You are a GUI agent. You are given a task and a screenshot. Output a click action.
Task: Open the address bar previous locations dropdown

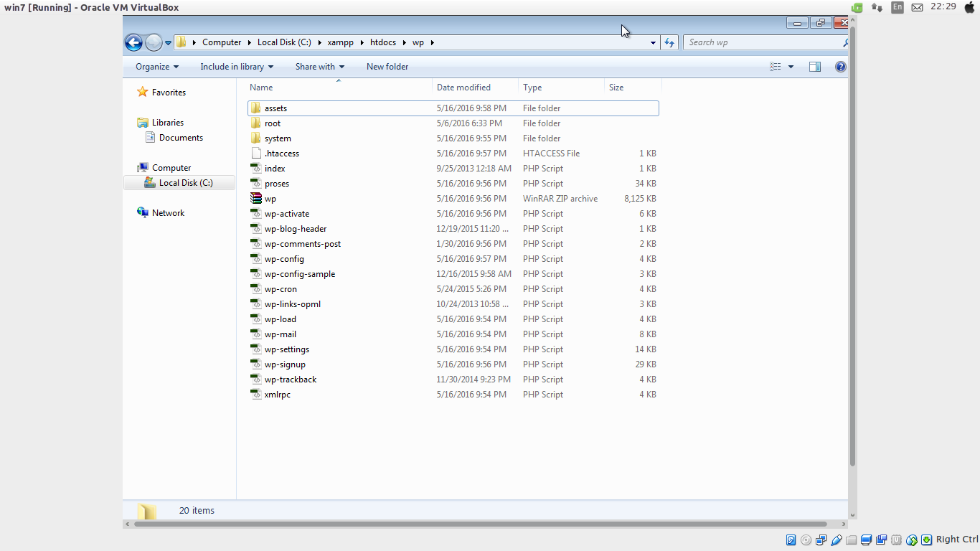click(653, 42)
